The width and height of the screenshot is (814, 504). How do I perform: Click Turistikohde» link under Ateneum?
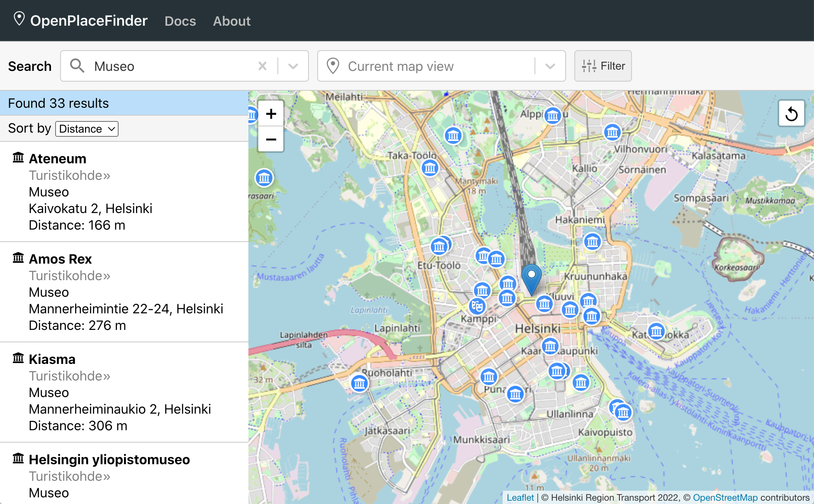(x=70, y=175)
